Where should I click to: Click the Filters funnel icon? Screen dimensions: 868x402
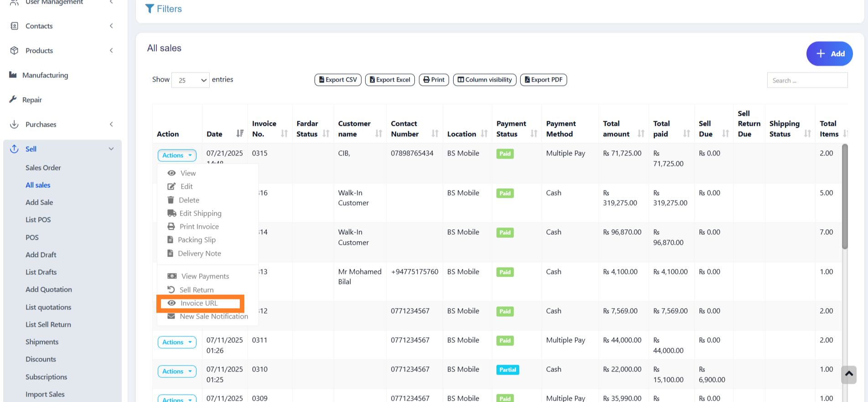point(150,9)
